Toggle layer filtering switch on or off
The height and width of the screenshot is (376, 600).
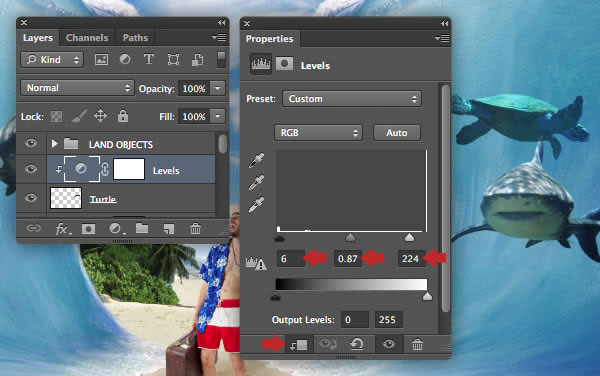(x=221, y=59)
